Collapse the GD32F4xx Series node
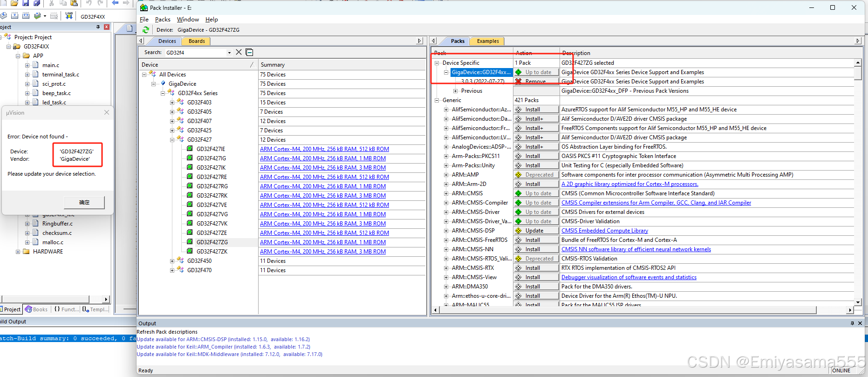 163,93
